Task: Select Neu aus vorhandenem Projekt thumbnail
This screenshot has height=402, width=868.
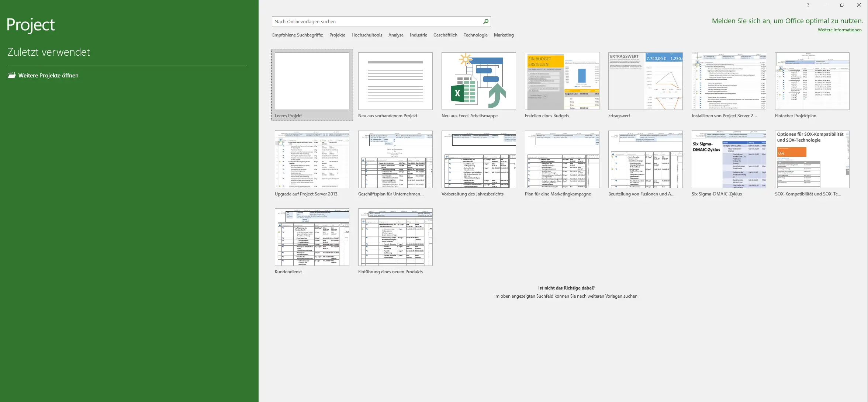Action: pos(395,81)
